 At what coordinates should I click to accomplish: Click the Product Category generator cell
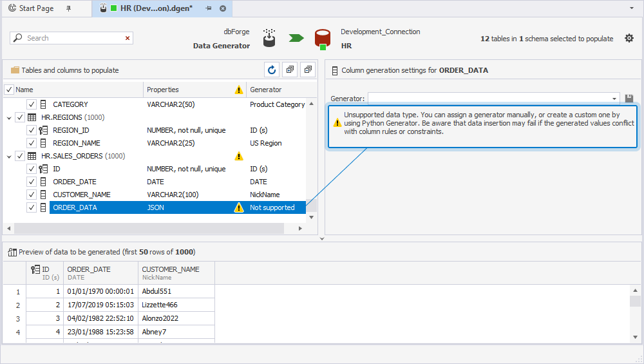277,104
